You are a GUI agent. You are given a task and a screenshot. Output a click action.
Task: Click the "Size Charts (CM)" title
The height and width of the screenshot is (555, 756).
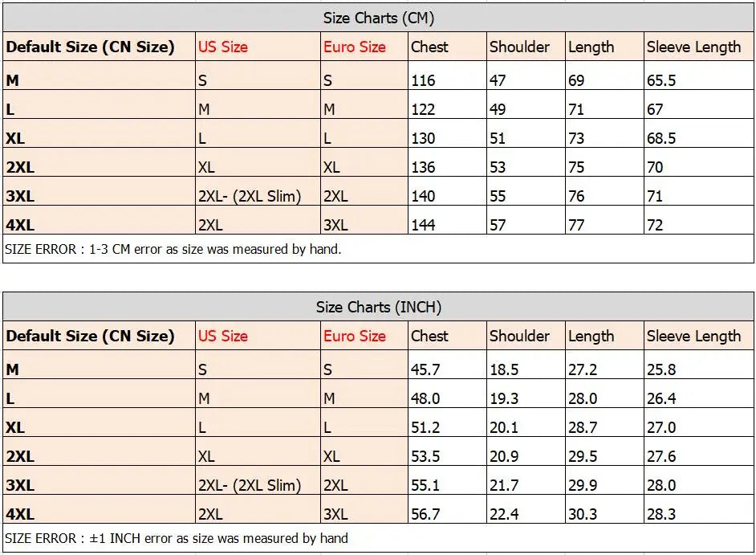[378, 18]
